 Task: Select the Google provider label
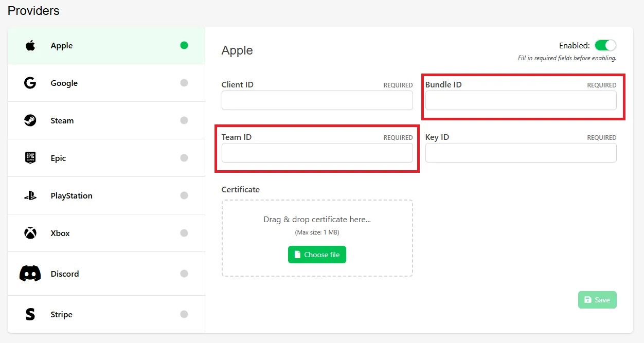coord(64,83)
